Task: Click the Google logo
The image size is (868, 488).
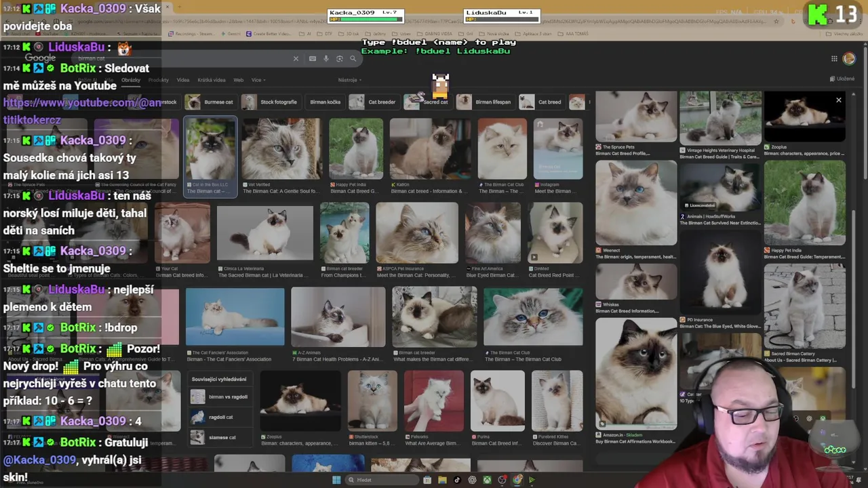Action: (40, 58)
